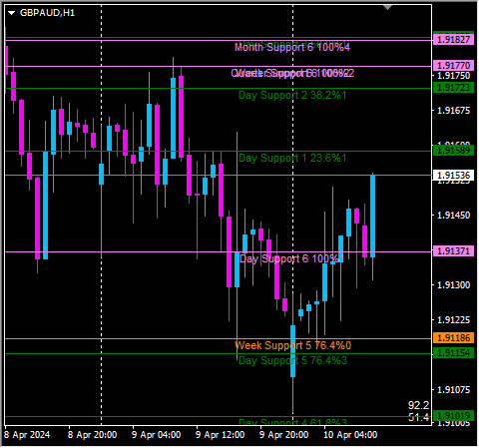Click the Day Support 1 23.6%1 label
This screenshot has width=479, height=448.
(x=292, y=158)
